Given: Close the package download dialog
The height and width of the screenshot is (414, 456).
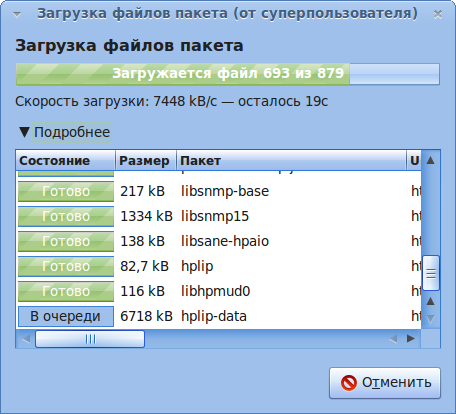Looking at the screenshot, I should (x=438, y=14).
